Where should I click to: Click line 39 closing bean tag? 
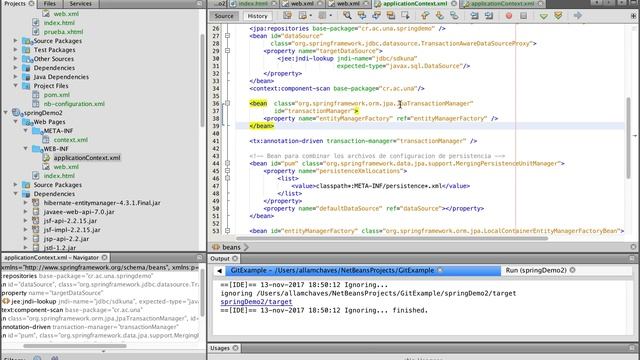pyautogui.click(x=262, y=126)
